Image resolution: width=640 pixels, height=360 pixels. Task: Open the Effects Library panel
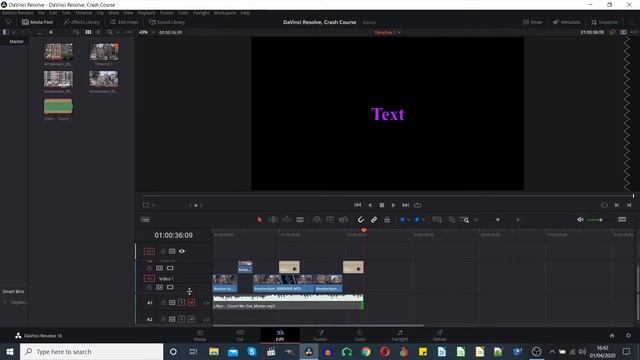click(x=82, y=22)
